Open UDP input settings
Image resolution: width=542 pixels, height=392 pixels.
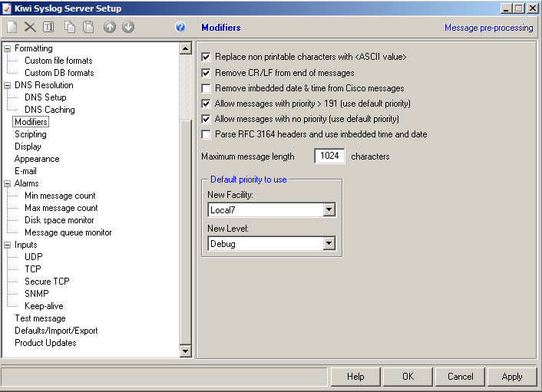34,257
